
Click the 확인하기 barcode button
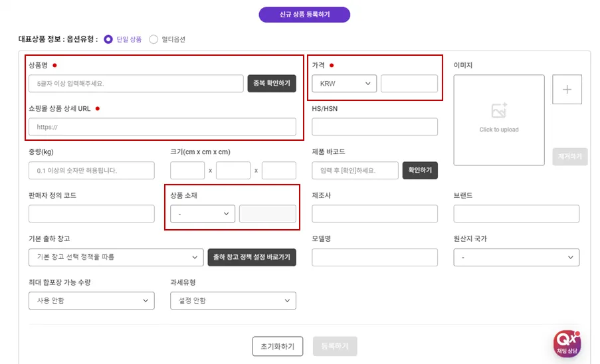[420, 171]
